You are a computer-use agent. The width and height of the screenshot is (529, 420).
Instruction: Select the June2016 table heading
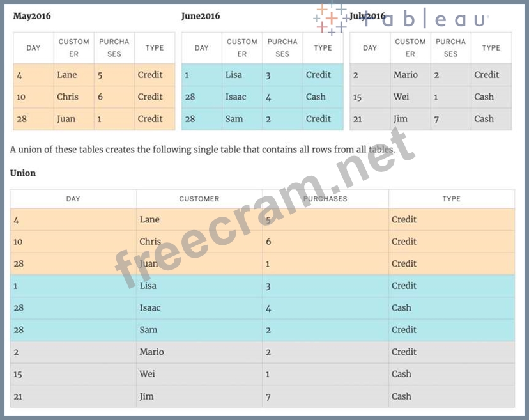pyautogui.click(x=200, y=15)
